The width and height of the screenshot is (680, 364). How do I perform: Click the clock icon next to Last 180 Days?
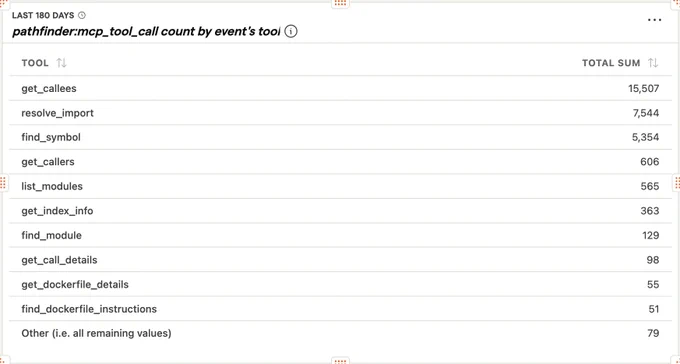(x=82, y=16)
